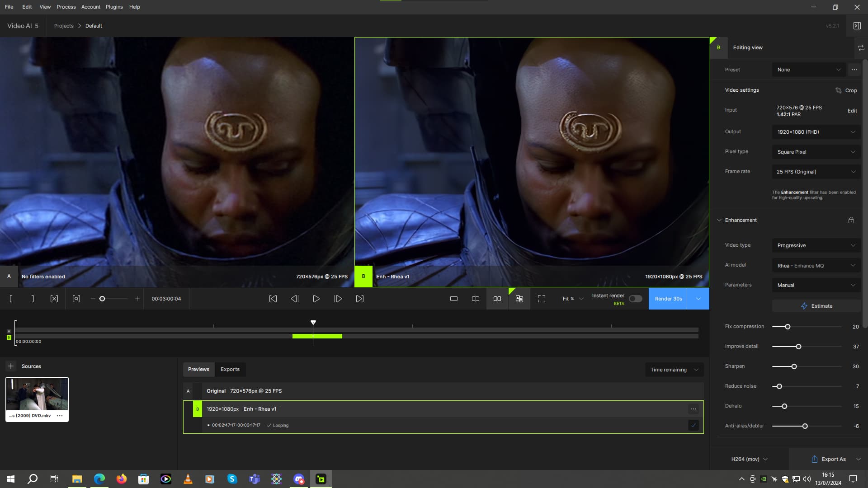Click the Render 30s button
This screenshot has height=488, width=868.
point(668,299)
